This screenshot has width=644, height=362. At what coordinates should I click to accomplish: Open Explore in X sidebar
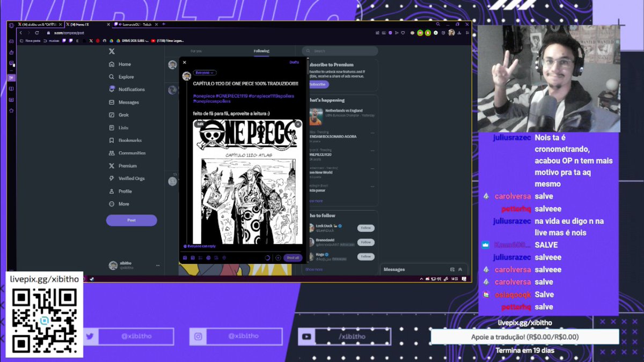121,77
